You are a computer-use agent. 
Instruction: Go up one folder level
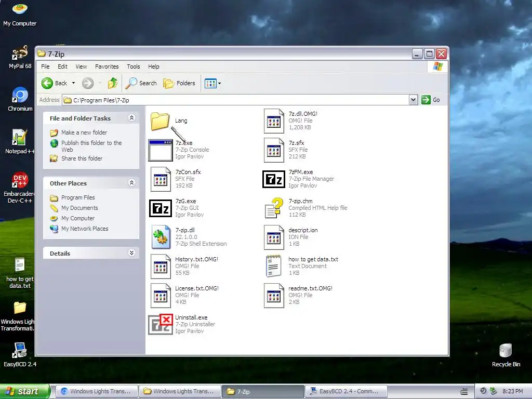tap(113, 83)
